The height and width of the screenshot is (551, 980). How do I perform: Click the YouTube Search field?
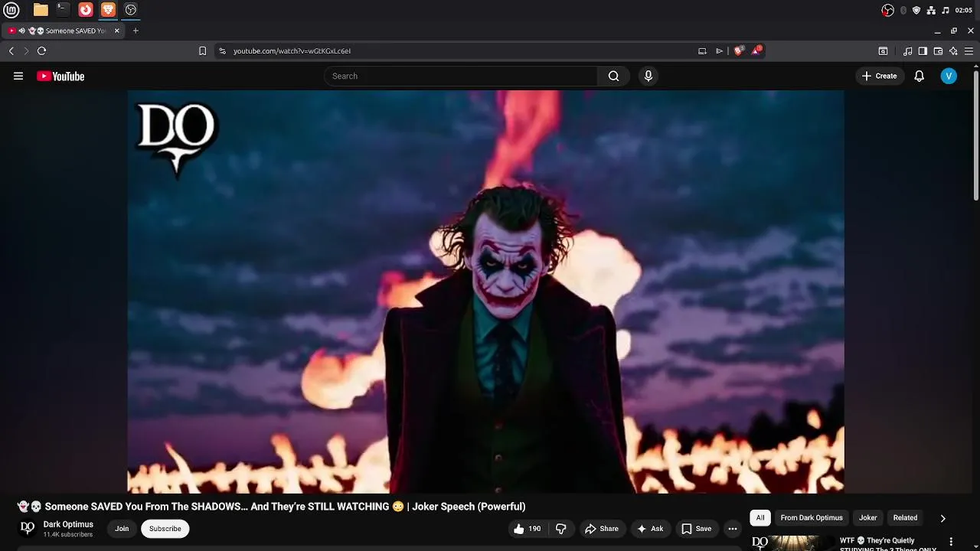coord(461,76)
